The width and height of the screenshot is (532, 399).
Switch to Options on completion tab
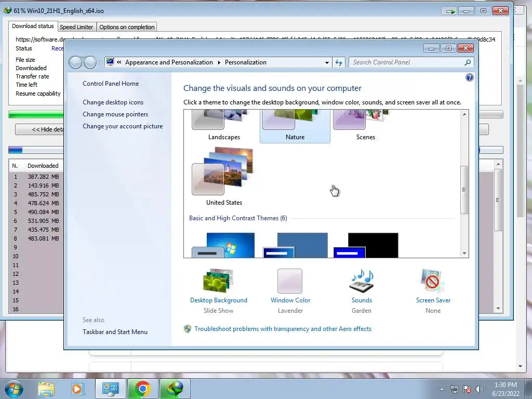point(127,27)
